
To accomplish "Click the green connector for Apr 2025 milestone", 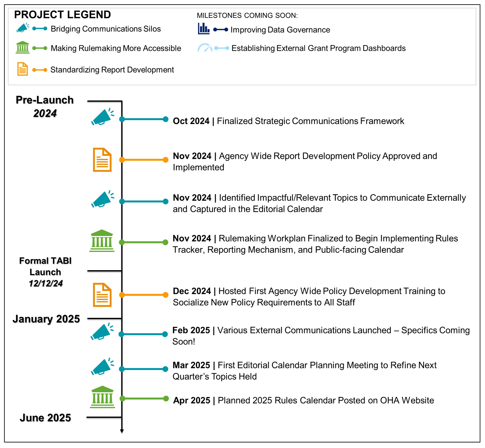I will 144,399.
